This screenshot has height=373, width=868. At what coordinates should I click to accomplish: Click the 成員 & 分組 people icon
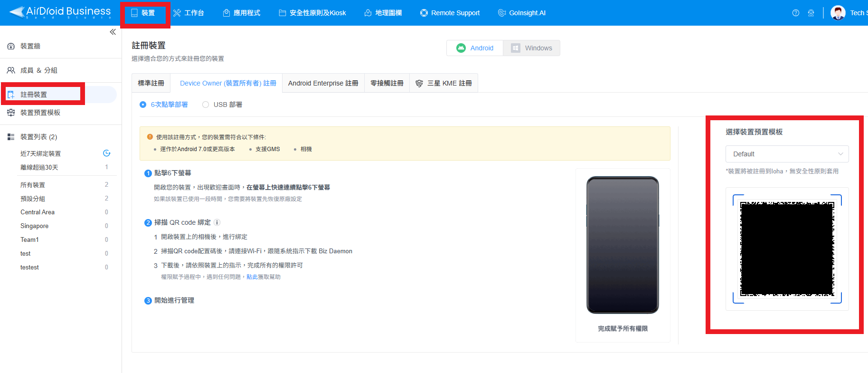(x=11, y=70)
